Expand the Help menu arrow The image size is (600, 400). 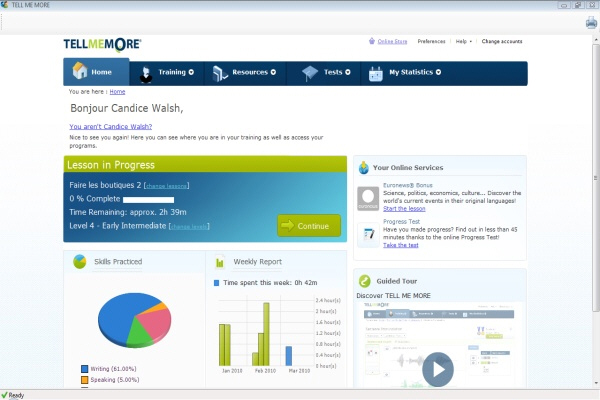click(471, 41)
